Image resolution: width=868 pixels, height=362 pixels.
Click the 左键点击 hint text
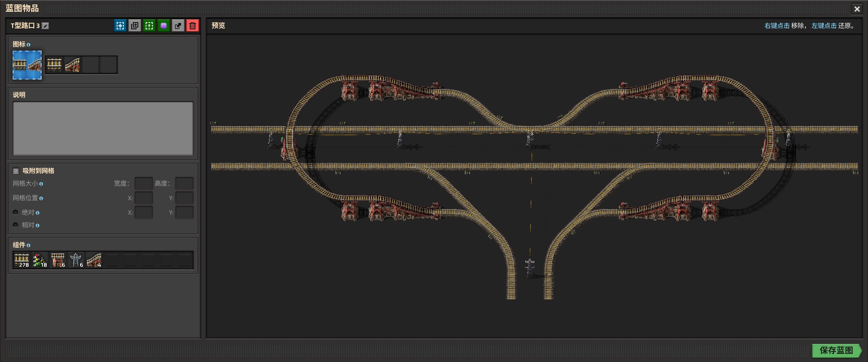tap(824, 26)
